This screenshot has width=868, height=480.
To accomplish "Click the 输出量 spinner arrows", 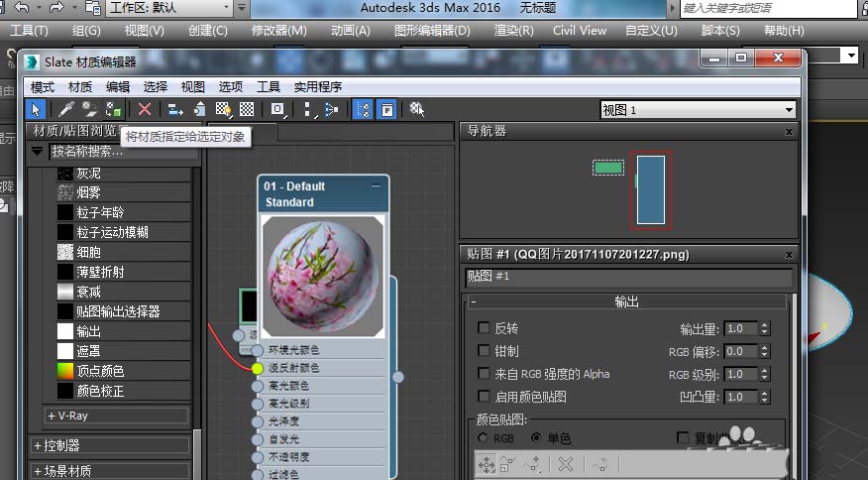I will tap(765, 328).
